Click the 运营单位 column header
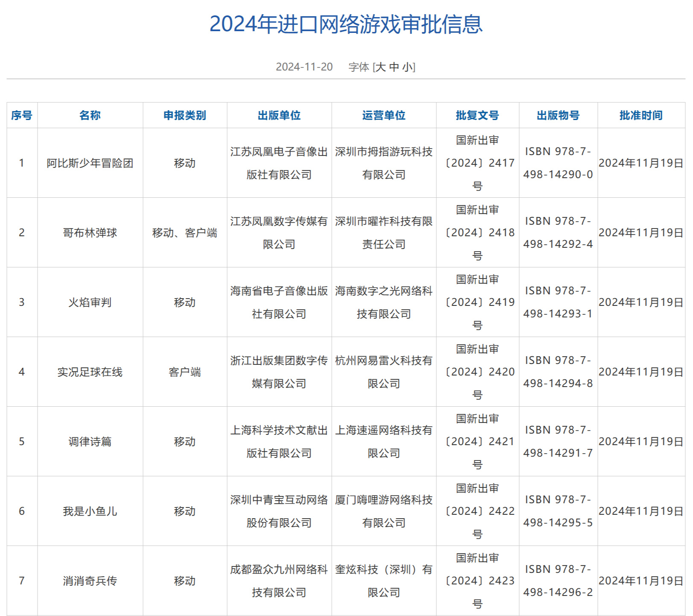The height and width of the screenshot is (616, 693). (x=384, y=115)
